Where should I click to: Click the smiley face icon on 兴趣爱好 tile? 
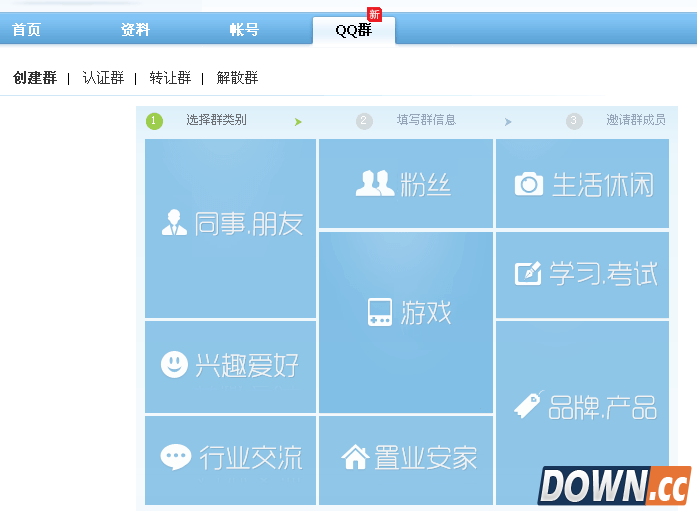coord(174,364)
